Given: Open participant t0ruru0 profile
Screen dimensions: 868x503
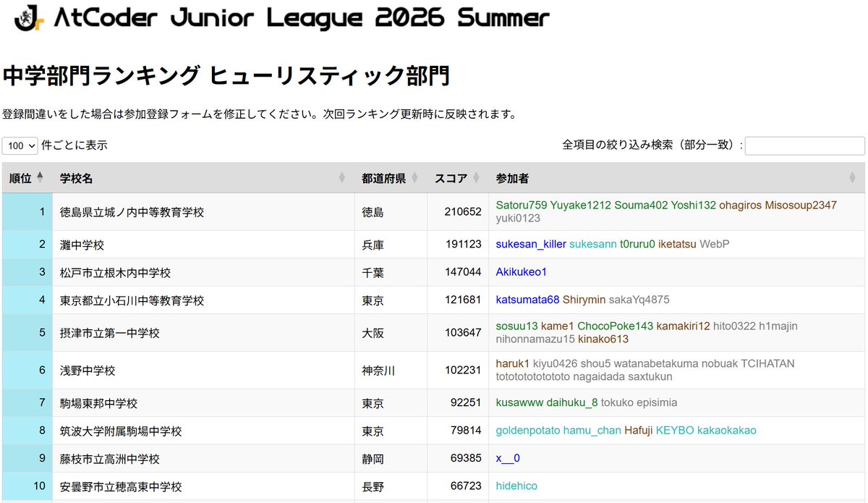Looking at the screenshot, I should tap(637, 244).
